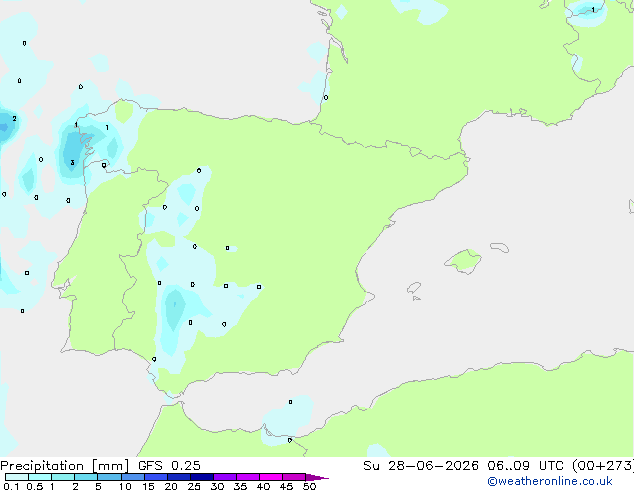Select the GFS 0.25 model label

coord(169,466)
